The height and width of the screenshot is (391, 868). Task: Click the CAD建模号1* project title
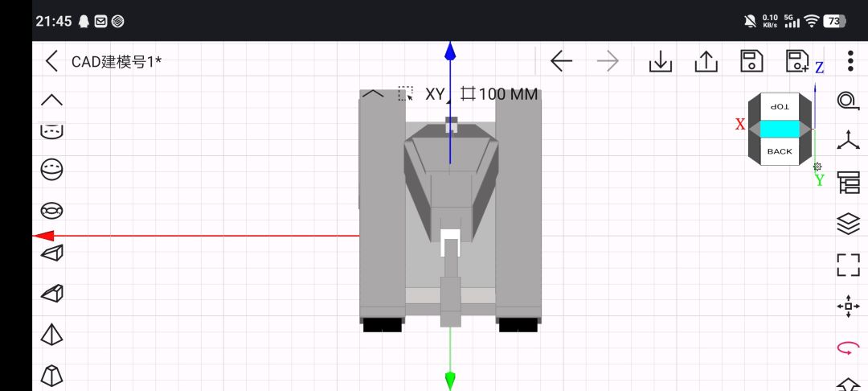[x=117, y=61]
